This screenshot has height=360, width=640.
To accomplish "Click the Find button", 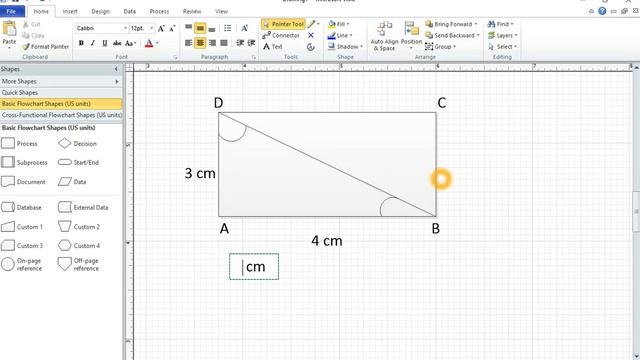I will tap(500, 24).
